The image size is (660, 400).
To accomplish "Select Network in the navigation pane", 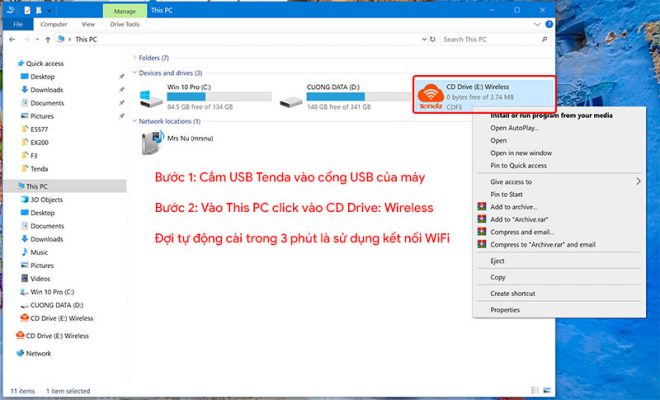I will (x=38, y=353).
